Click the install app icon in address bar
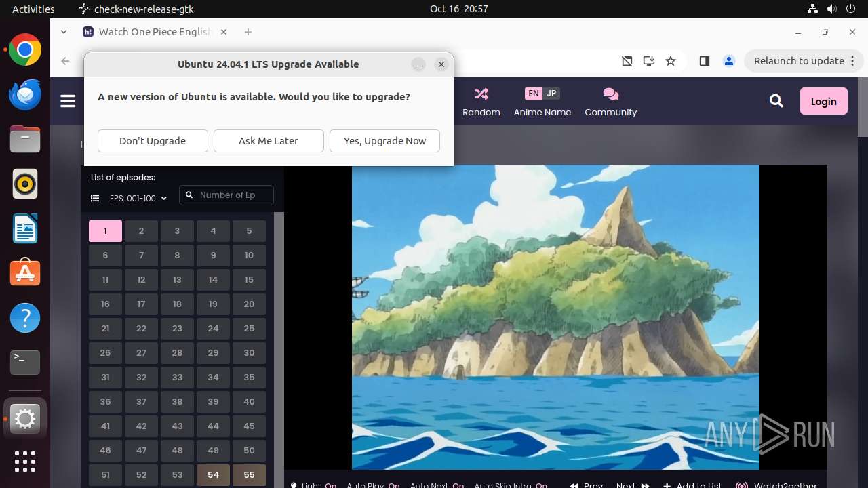 (649, 61)
